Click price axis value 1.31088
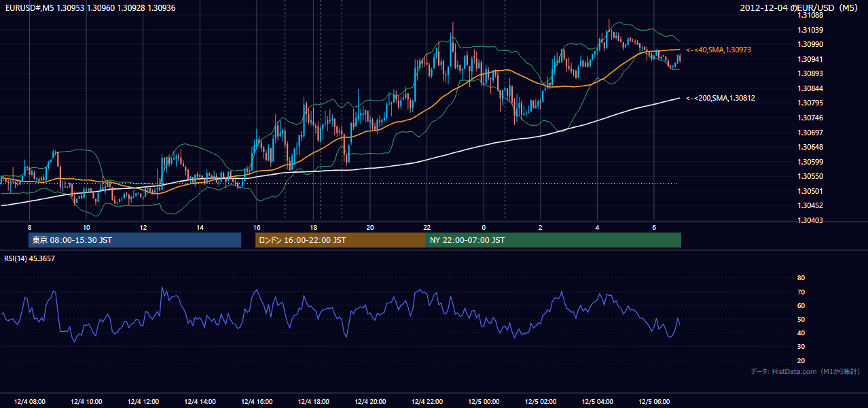The height and width of the screenshot is (408, 868). [x=811, y=16]
